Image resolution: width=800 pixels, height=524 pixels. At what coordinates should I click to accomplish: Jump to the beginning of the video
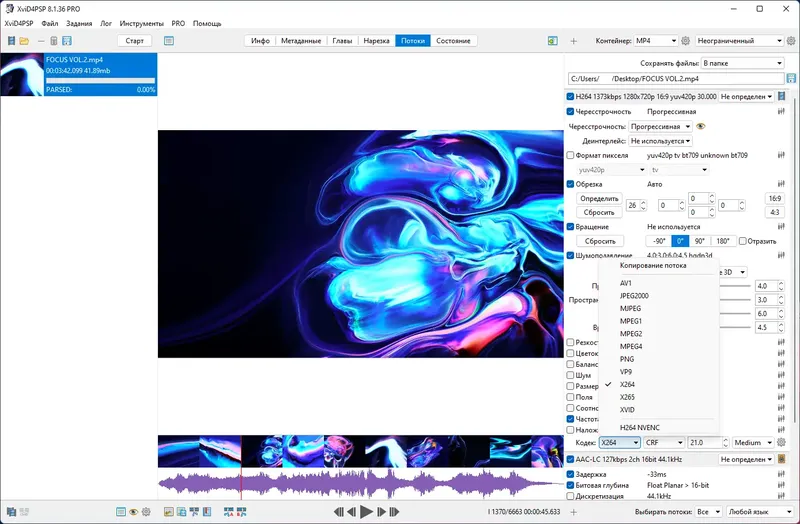[x=339, y=512]
